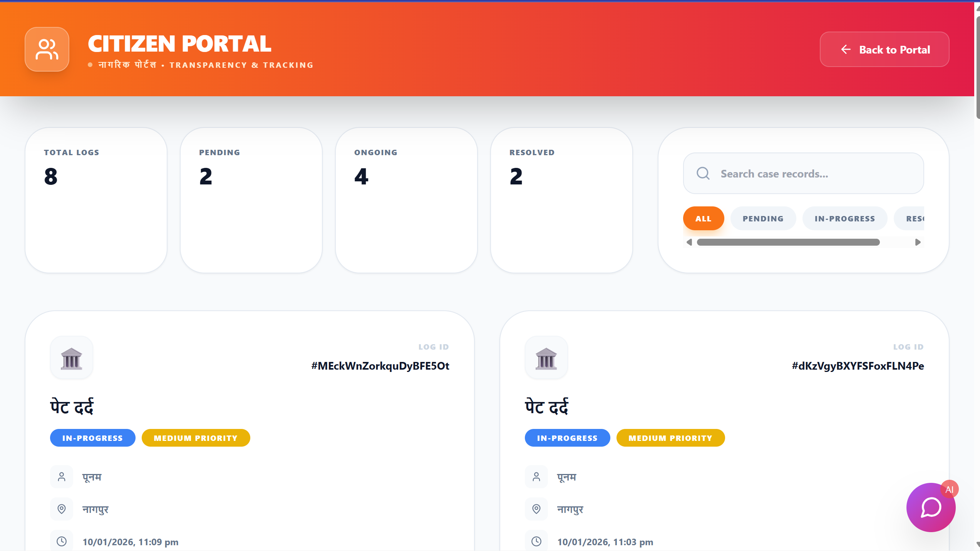Click bank building icon on first case card
This screenshot has width=980, height=551.
(x=72, y=358)
